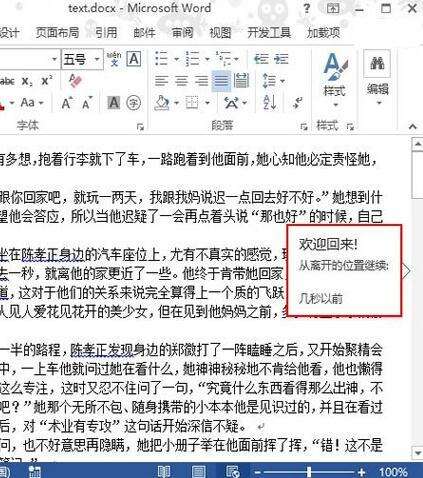The image size is (423, 478).
Task: Click 从离开的位置继续 link text
Action: tap(344, 266)
